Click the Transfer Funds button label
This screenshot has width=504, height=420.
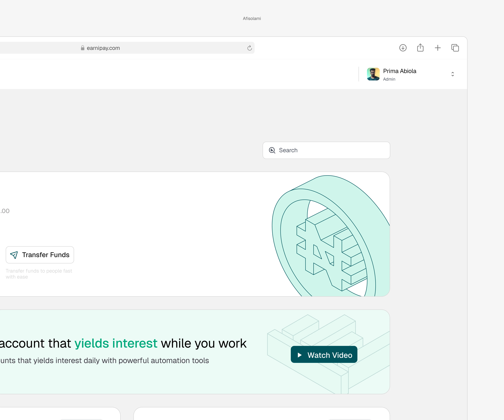(46, 255)
